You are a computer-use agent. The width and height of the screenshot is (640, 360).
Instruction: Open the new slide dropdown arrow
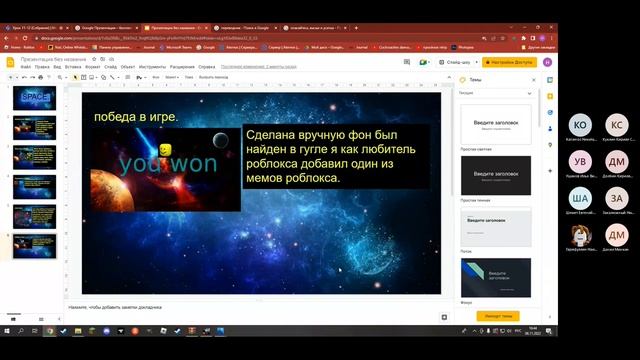coord(17,77)
